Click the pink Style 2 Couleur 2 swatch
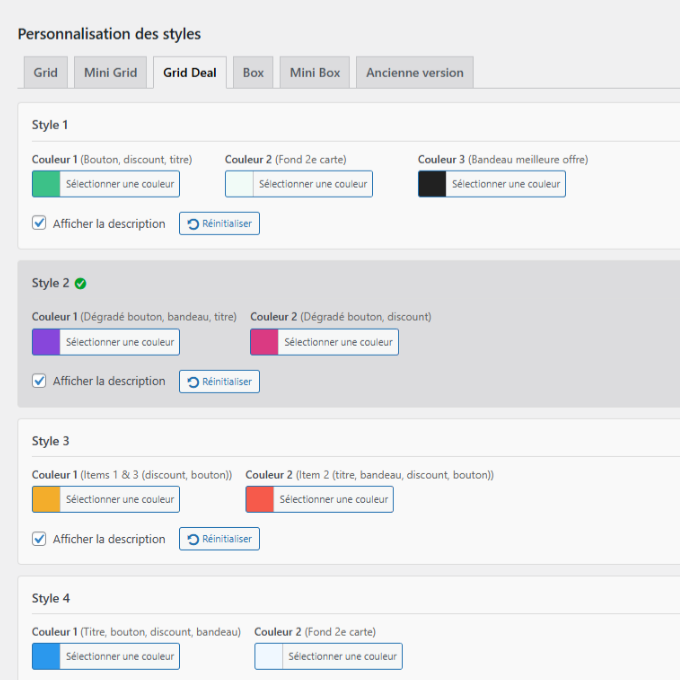Screen dimensions: 680x680 point(265,342)
